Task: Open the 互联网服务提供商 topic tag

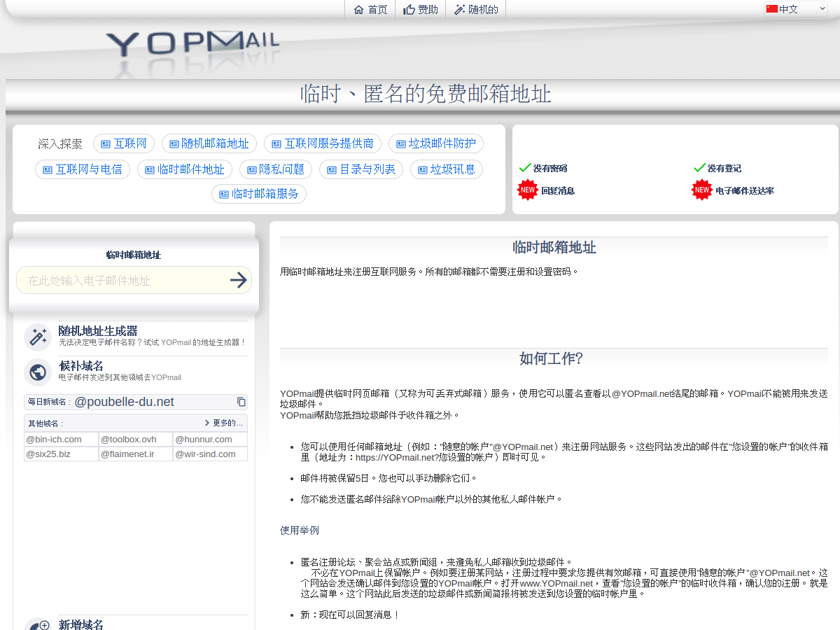Action: click(323, 143)
